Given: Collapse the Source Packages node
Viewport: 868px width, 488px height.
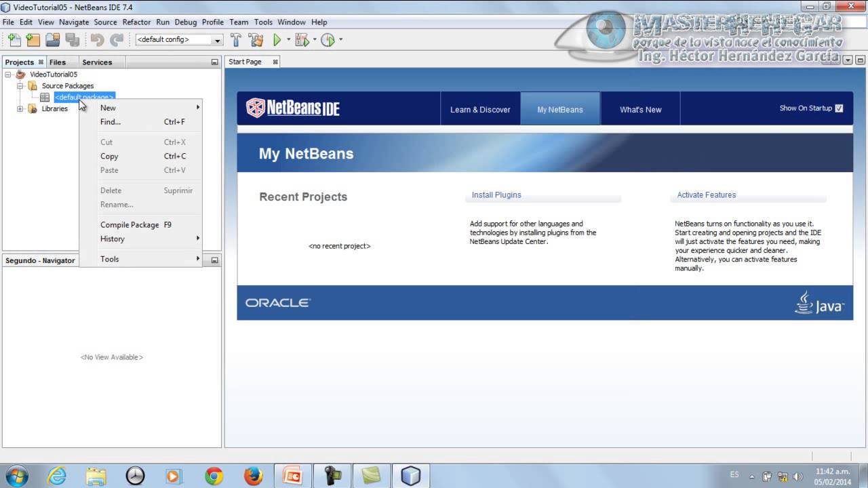Looking at the screenshot, I should 20,86.
